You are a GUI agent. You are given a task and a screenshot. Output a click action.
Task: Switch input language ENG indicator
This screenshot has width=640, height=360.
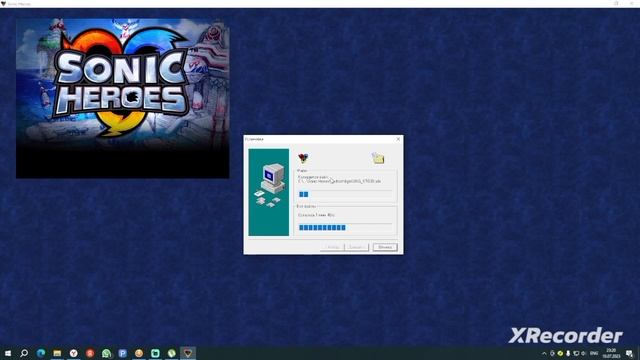(594, 353)
